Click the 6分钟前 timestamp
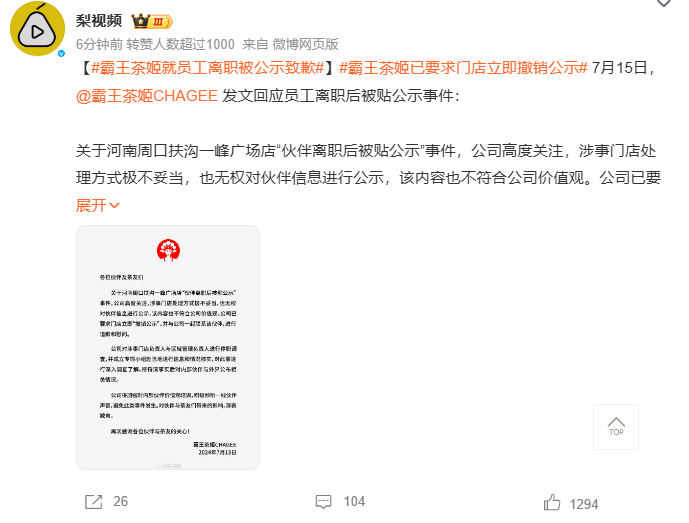Image resolution: width=689 pixels, height=523 pixels. pyautogui.click(x=99, y=44)
